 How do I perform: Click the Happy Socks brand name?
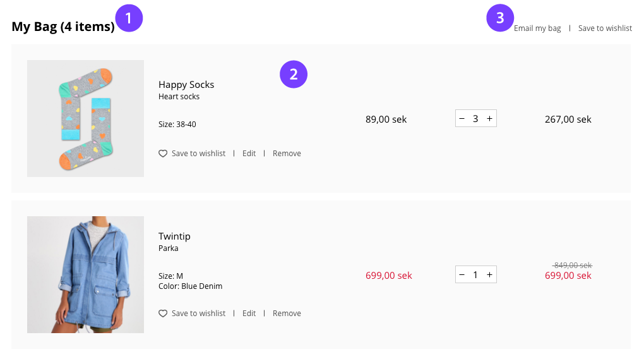tap(186, 85)
